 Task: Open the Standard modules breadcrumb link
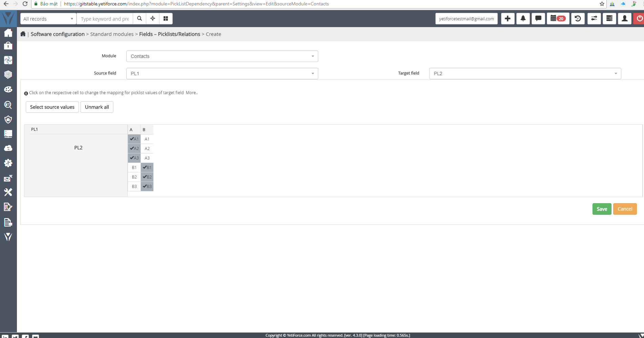point(112,34)
